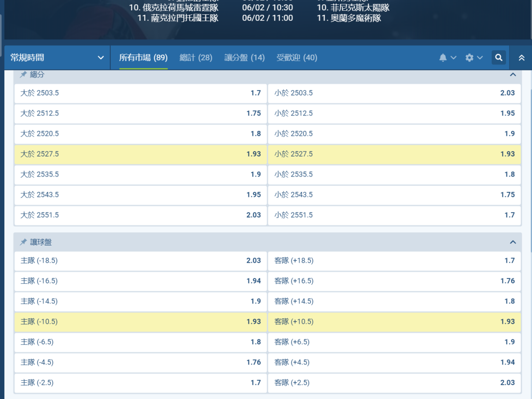Select 大於 2512.5 odds 1.75
Image resolution: width=532 pixels, height=399 pixels.
(x=141, y=113)
